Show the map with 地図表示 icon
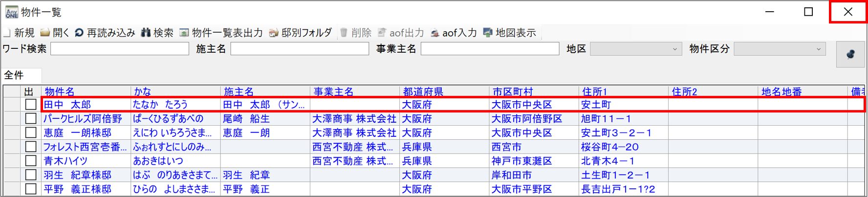The image size is (868, 197). pyautogui.click(x=487, y=33)
